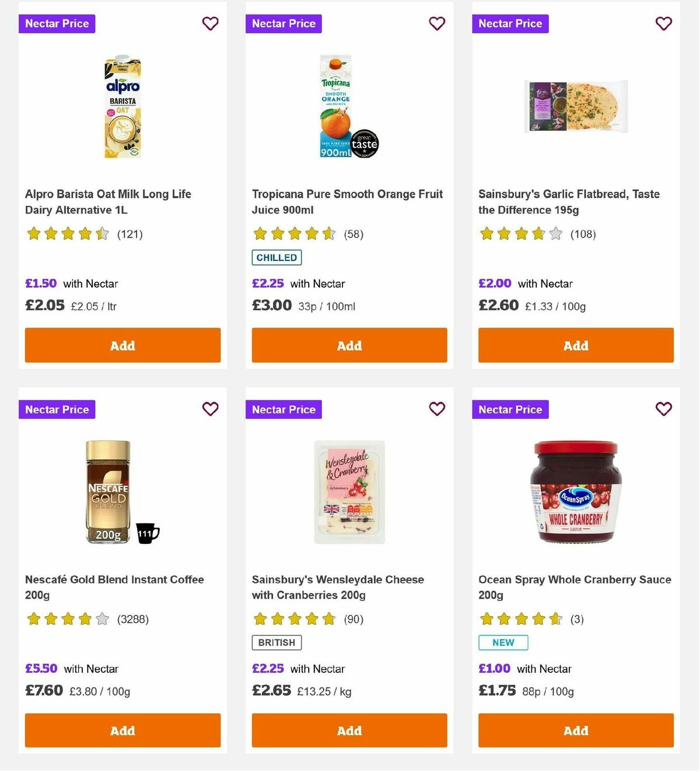Click the heart on Nescafé Gold Blend Coffee
700x772 pixels.
click(210, 409)
